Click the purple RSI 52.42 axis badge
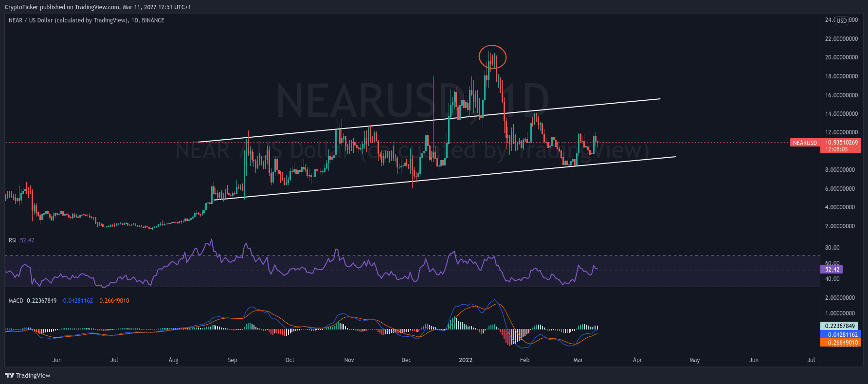 pos(832,269)
